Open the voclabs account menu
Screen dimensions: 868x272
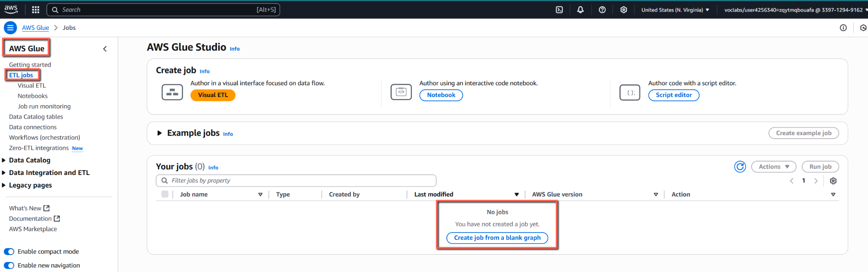point(796,10)
